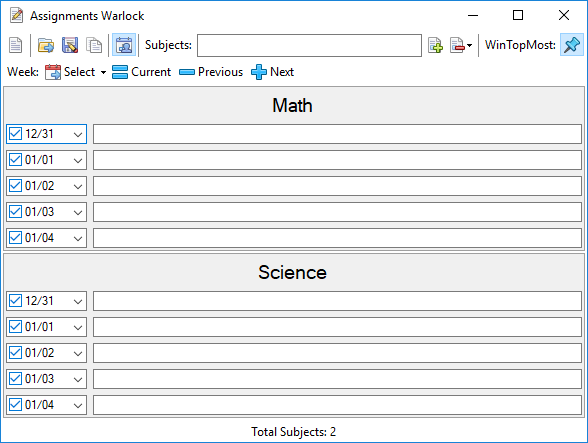Open the Week Select menu
The height and width of the screenshot is (443, 588).
pos(75,72)
